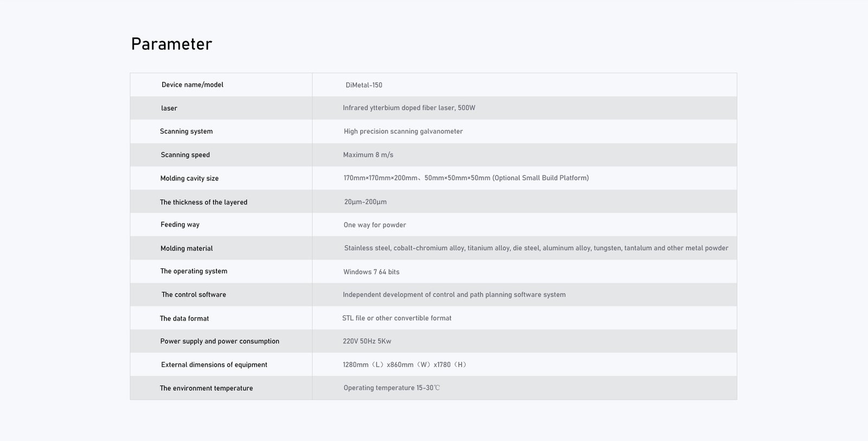Click the Windows 7 64 bits value
Screen dimensions: 868x441
372,272
